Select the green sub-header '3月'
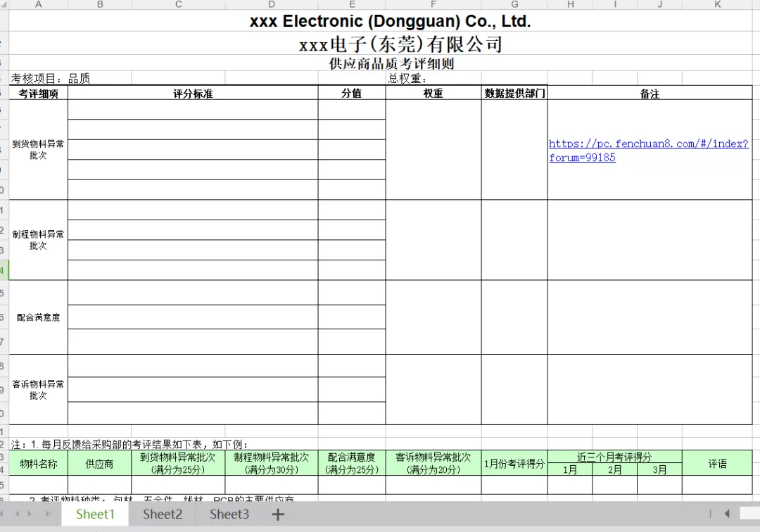 click(659, 469)
